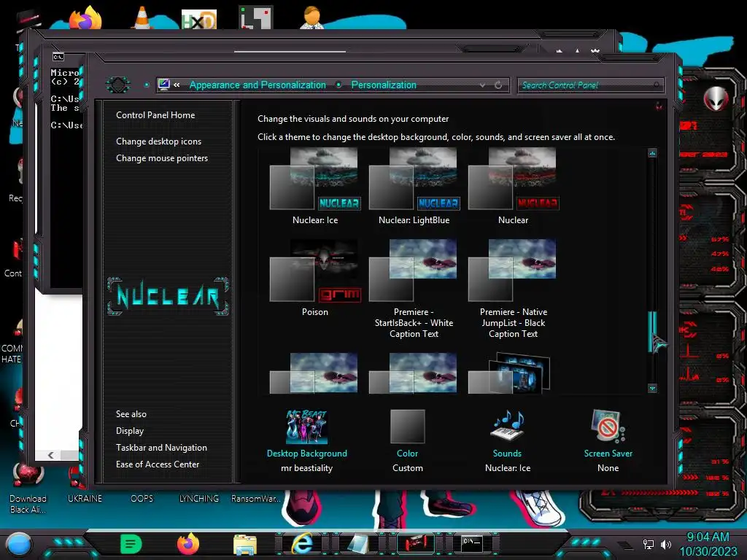Select the Nuclear: LightBlue theme
This screenshot has height=560, width=747.
(414, 186)
